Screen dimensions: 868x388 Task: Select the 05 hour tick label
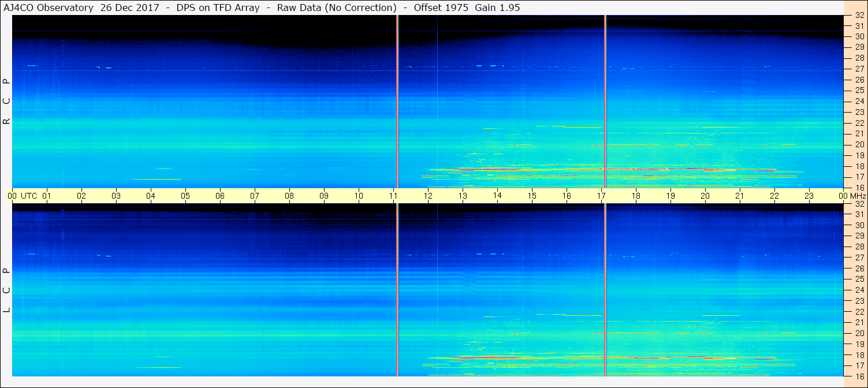185,196
